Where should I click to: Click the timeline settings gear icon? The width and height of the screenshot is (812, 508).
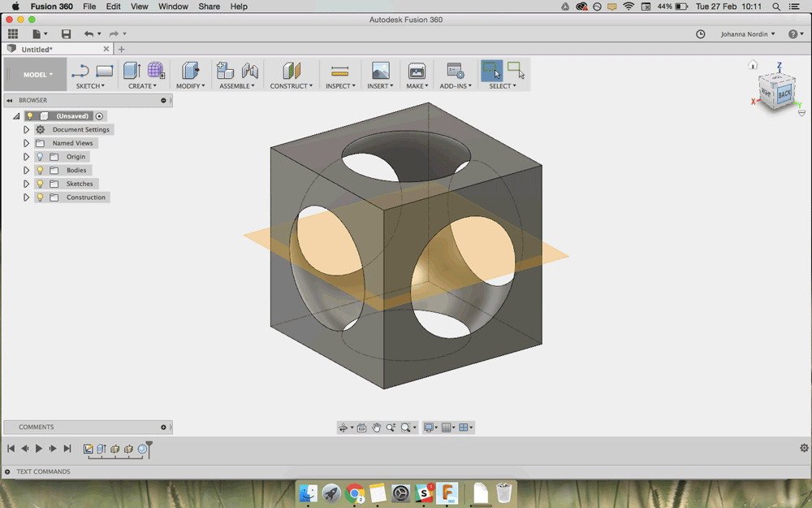point(804,448)
